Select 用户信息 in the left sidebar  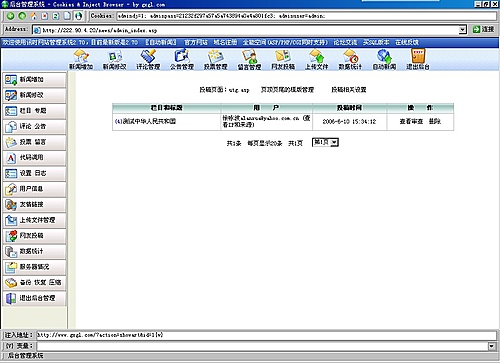tap(35, 189)
